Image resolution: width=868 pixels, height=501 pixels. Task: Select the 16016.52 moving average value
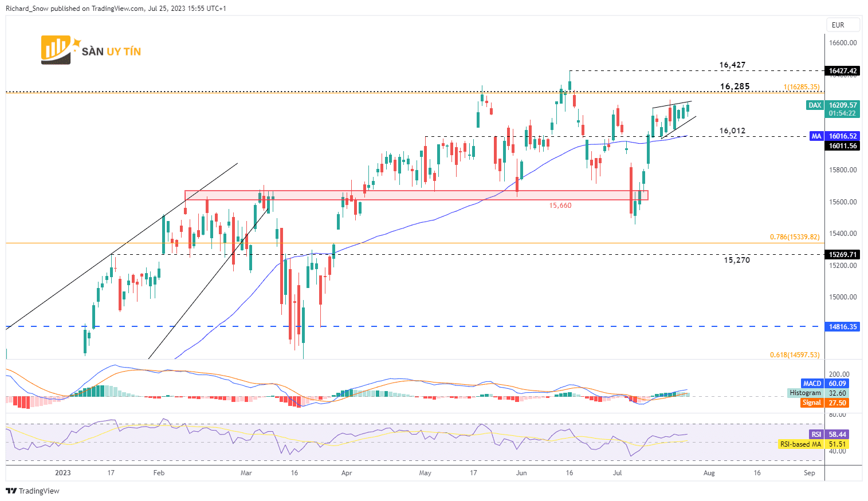click(x=843, y=136)
